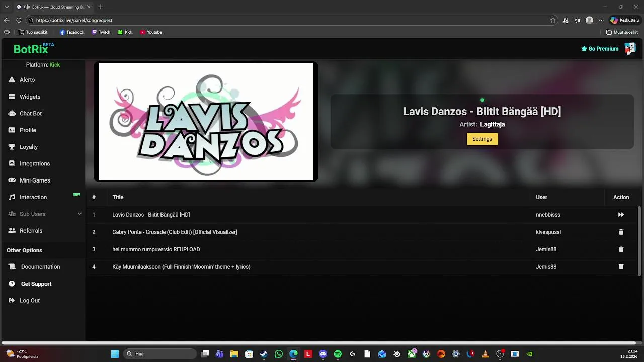Click the Settings button for song

pos(482,139)
